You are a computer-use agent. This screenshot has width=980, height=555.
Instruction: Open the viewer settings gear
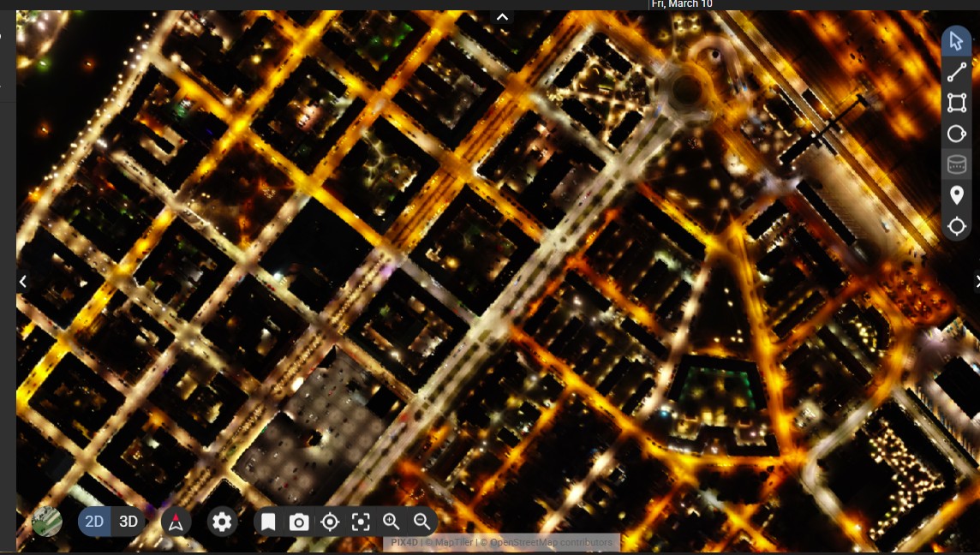coord(222,522)
